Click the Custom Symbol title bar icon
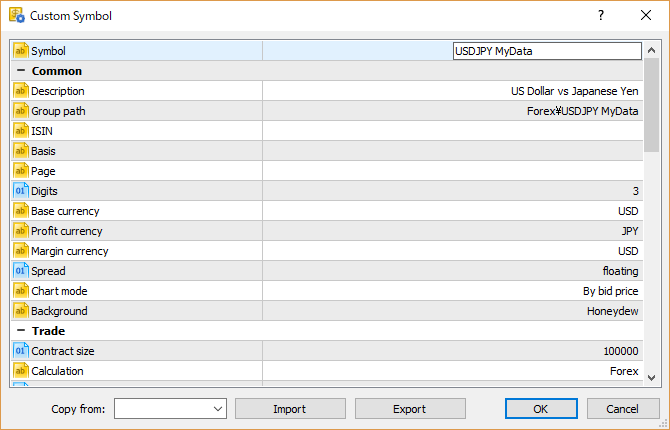Image resolution: width=670 pixels, height=430 pixels. 16,16
